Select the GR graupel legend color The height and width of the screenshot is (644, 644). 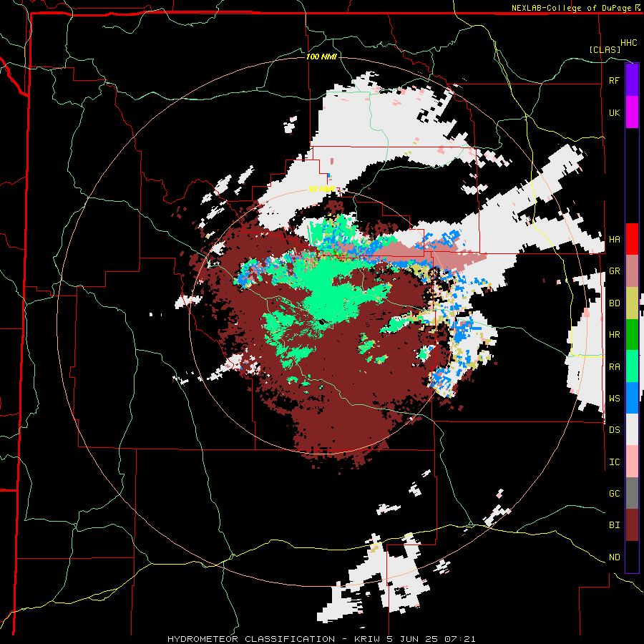632,271
